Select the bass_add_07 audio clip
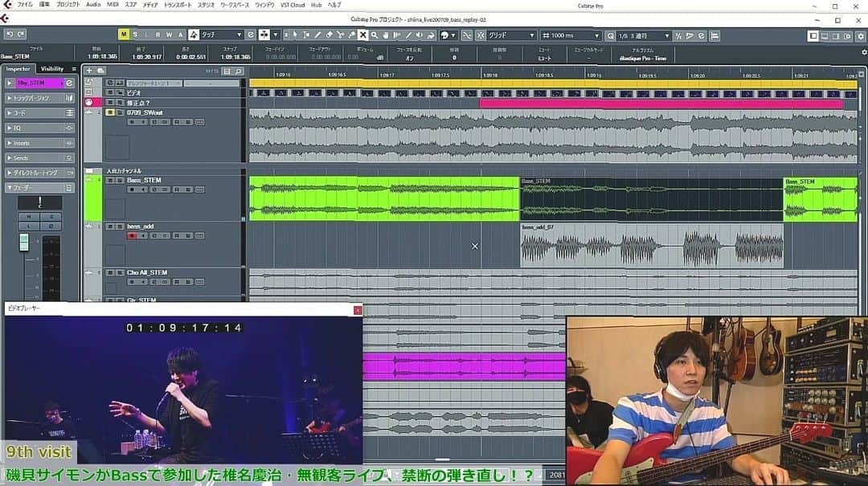868x486 pixels. coord(652,245)
